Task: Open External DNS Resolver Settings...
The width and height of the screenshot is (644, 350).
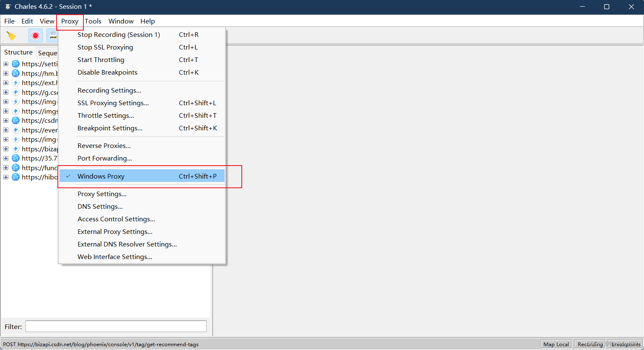Action: (x=142, y=244)
